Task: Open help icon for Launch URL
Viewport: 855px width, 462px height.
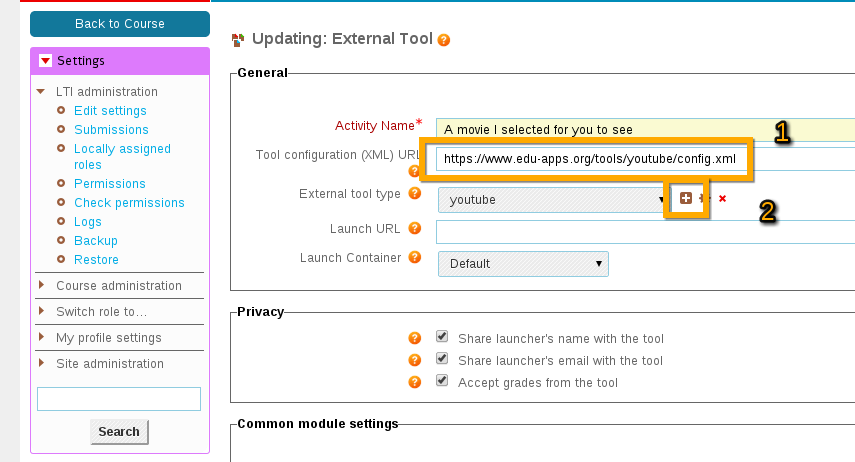Action: (414, 228)
